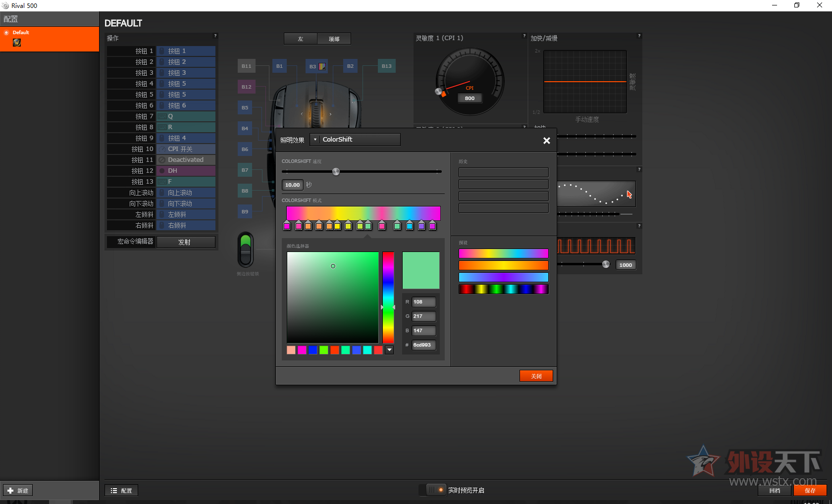
Task: Open help for the 加快/减慢 panel
Action: [x=639, y=36]
